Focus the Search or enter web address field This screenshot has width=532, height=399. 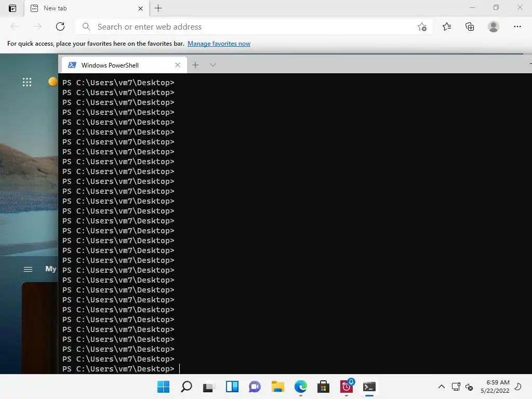pos(253,26)
